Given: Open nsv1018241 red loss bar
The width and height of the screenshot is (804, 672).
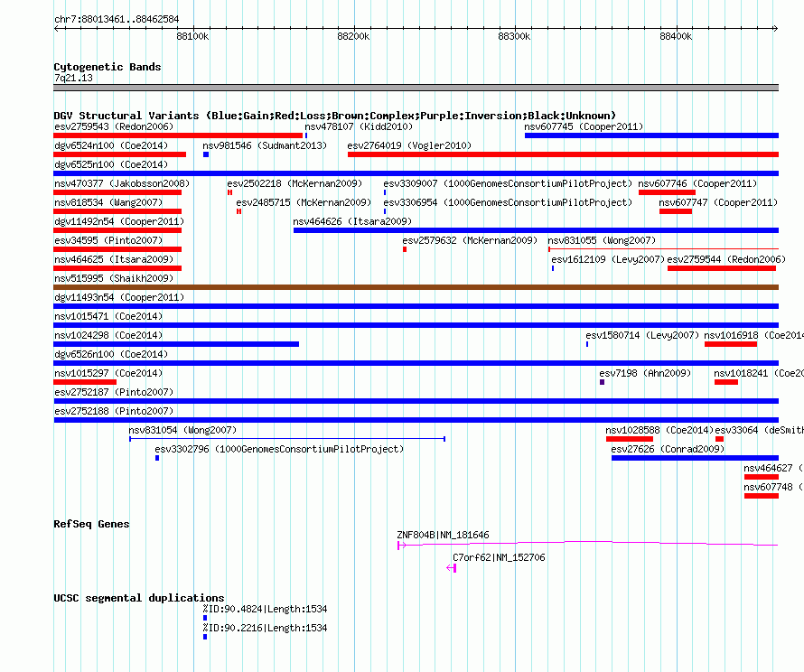Looking at the screenshot, I should (x=726, y=382).
